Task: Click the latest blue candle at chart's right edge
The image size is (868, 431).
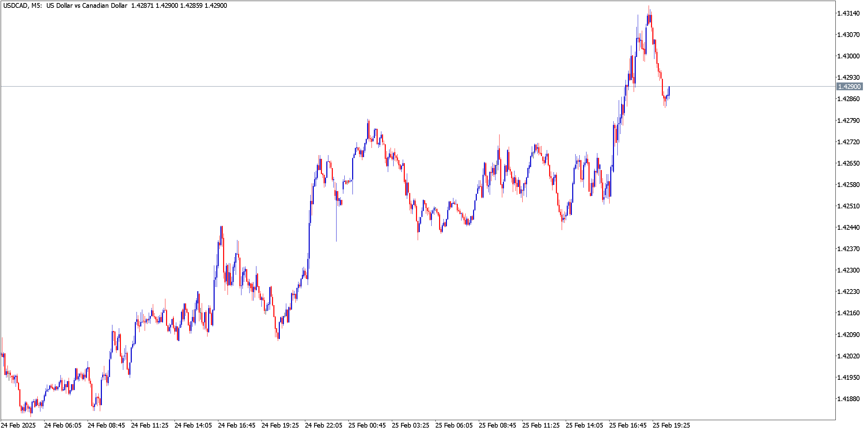Action: pyautogui.click(x=669, y=91)
